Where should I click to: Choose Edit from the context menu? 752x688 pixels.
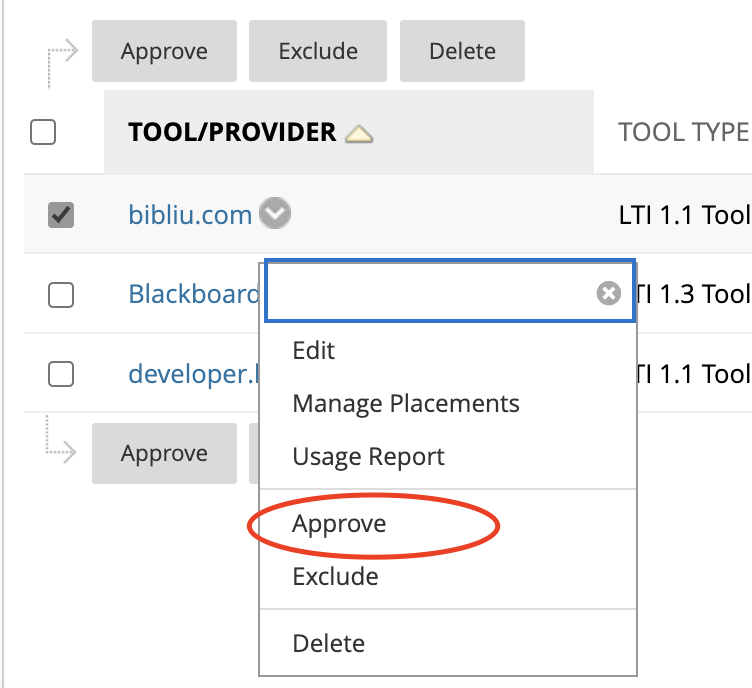[314, 351]
